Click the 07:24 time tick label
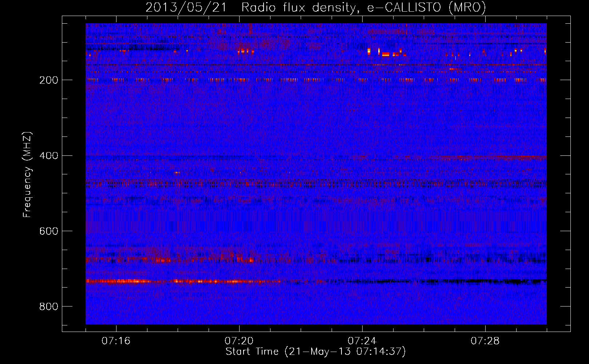Screen dimensions: 589x364 coord(362,341)
